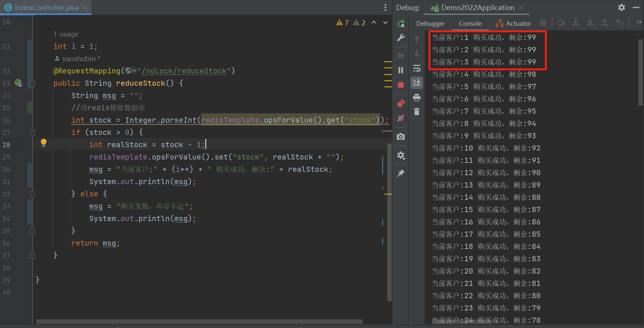Click the Step Out debugger icon
This screenshot has width=644, height=328.
tap(605, 23)
